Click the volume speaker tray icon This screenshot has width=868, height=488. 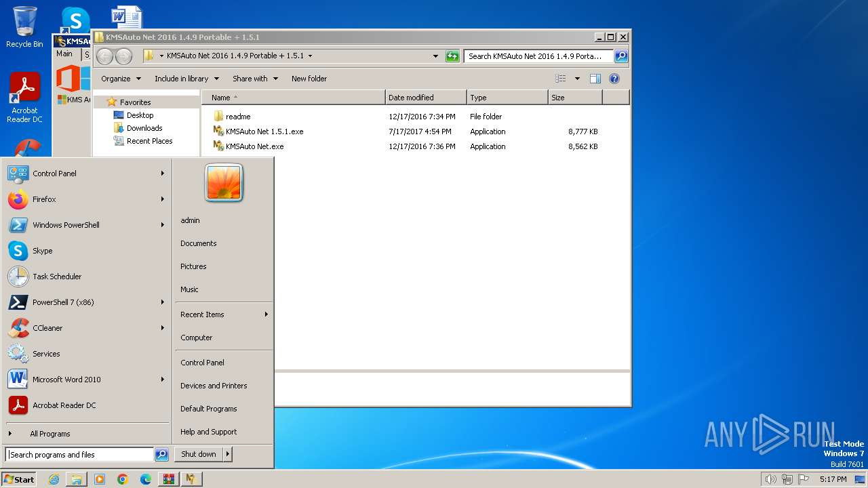pyautogui.click(x=770, y=479)
